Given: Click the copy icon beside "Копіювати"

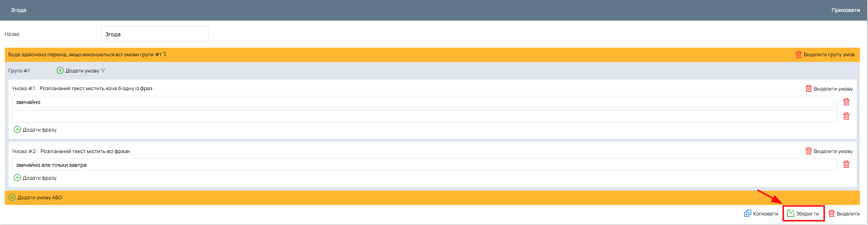Looking at the screenshot, I should click(x=748, y=214).
